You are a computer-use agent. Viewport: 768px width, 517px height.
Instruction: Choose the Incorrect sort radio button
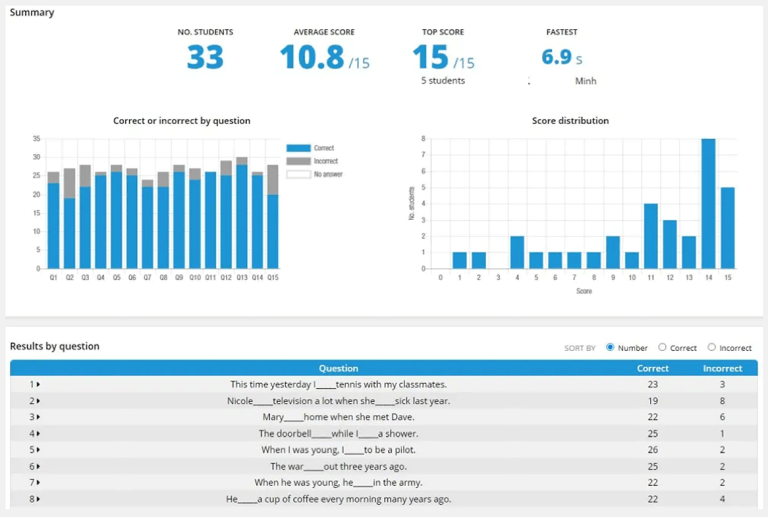coord(712,348)
